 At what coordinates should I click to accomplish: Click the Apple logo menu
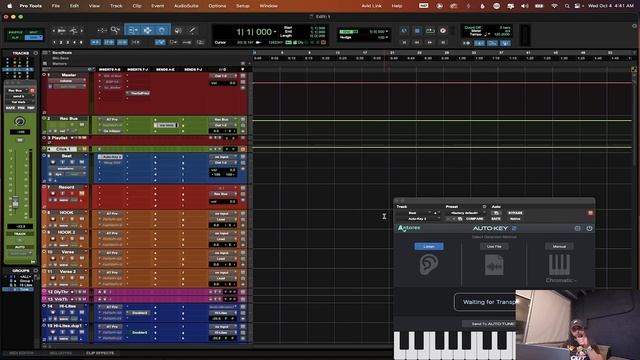click(x=9, y=6)
